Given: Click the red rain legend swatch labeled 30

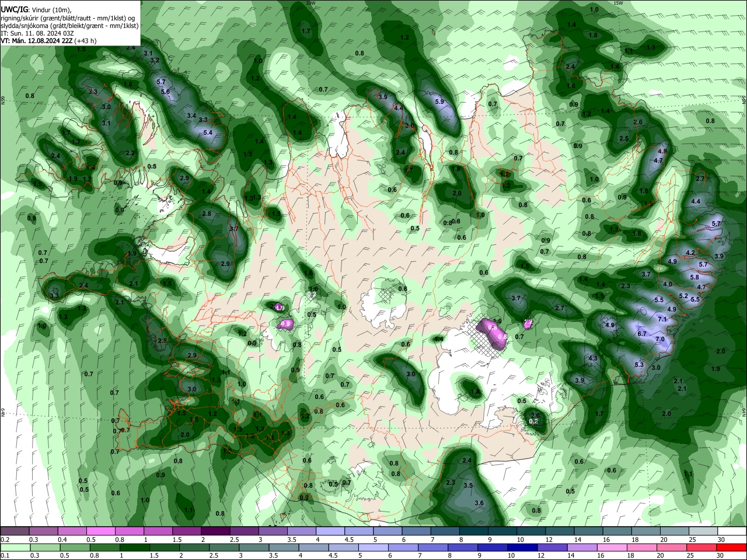Looking at the screenshot, I should tap(730, 547).
